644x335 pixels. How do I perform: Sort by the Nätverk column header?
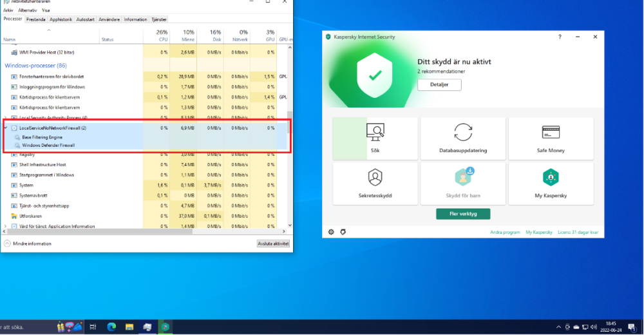[236, 35]
